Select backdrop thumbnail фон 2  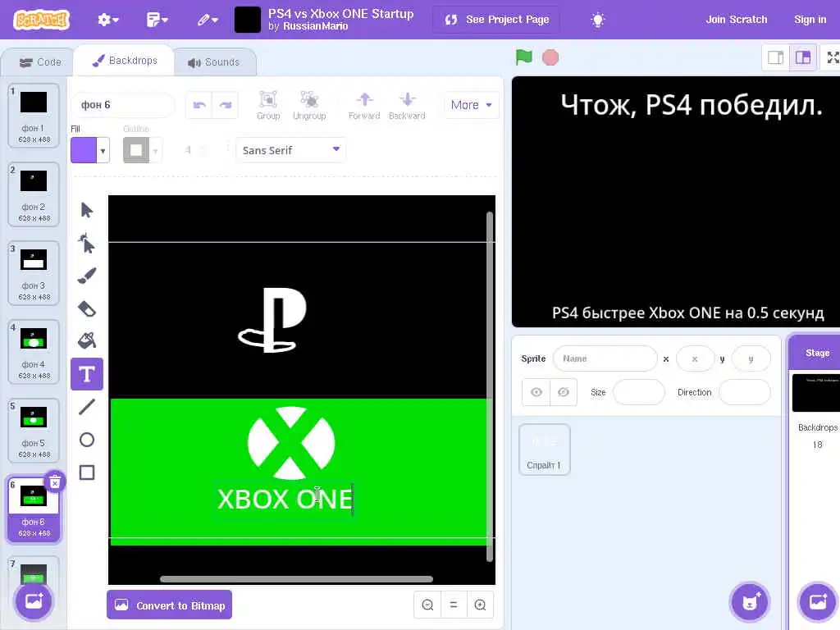[x=34, y=194]
